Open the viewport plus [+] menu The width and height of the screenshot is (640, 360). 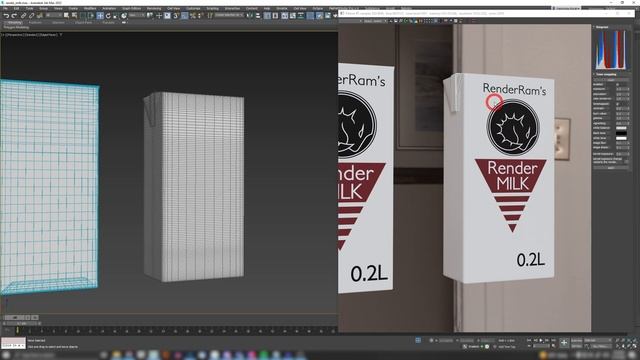click(3, 35)
